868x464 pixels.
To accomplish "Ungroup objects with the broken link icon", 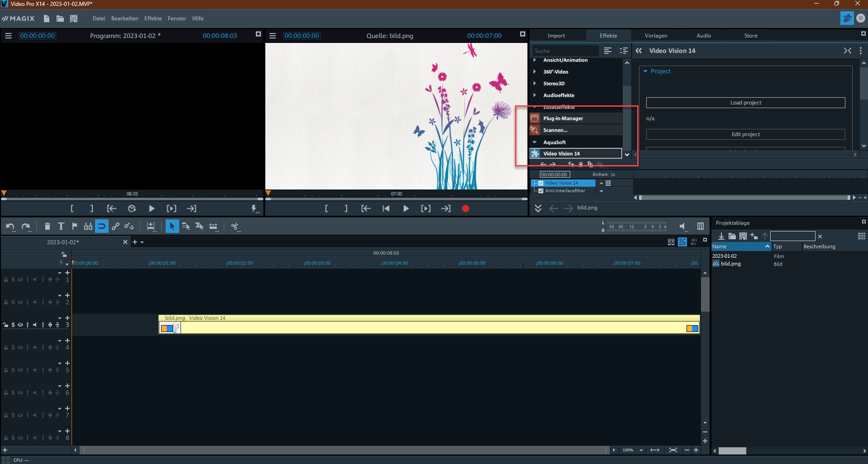I will pyautogui.click(x=129, y=227).
